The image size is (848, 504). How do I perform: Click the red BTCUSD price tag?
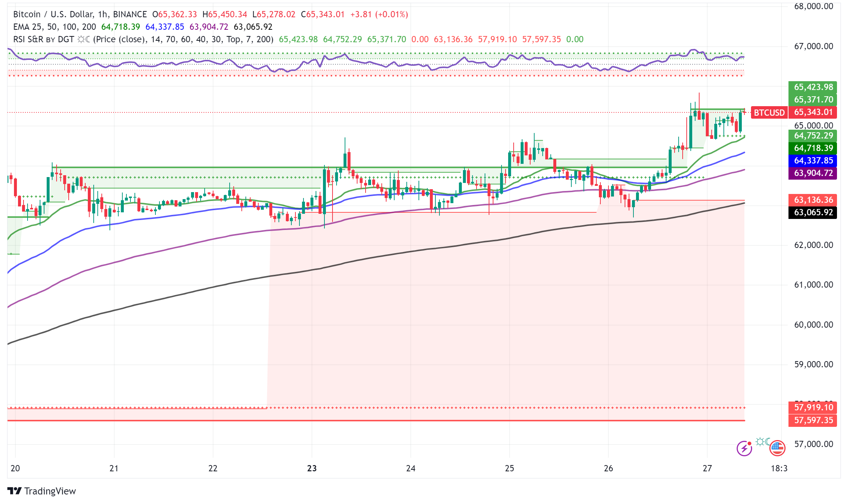[x=769, y=112]
